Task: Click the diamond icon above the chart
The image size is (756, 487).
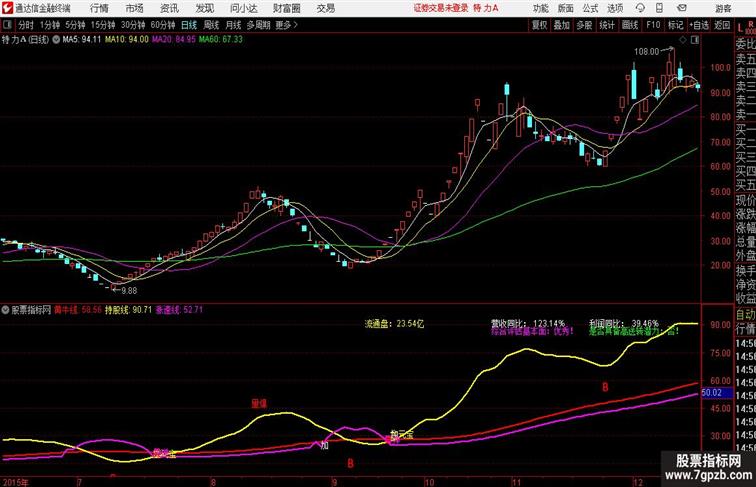Action: (683, 40)
